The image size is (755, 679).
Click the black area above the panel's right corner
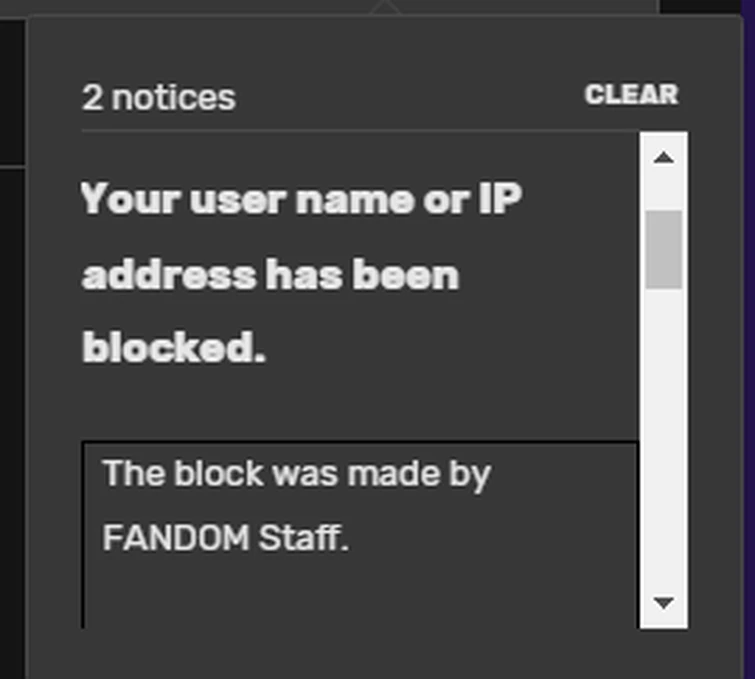700,7
